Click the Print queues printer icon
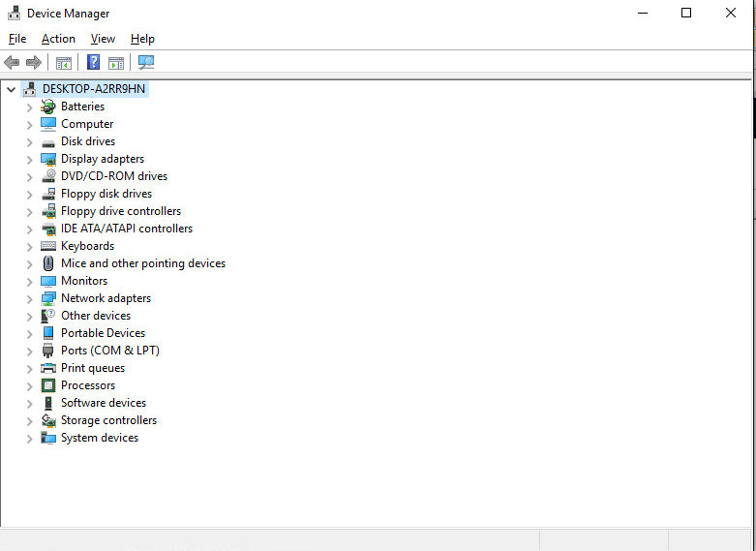756x551 pixels. pyautogui.click(x=48, y=368)
